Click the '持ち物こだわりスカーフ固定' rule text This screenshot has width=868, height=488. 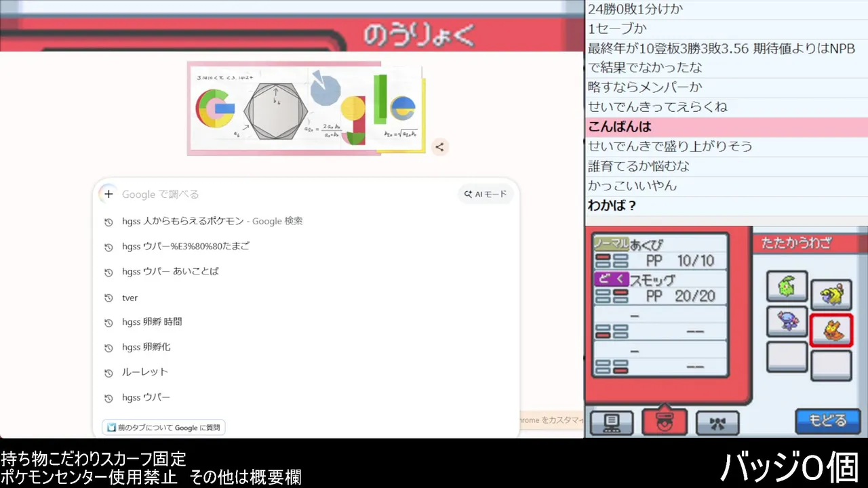pos(94,459)
